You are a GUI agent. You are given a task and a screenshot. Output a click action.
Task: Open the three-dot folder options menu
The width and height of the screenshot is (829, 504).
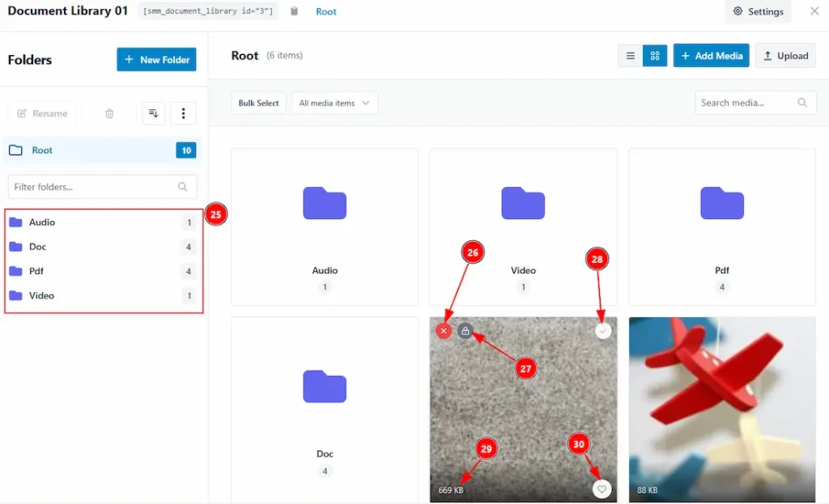click(x=183, y=113)
